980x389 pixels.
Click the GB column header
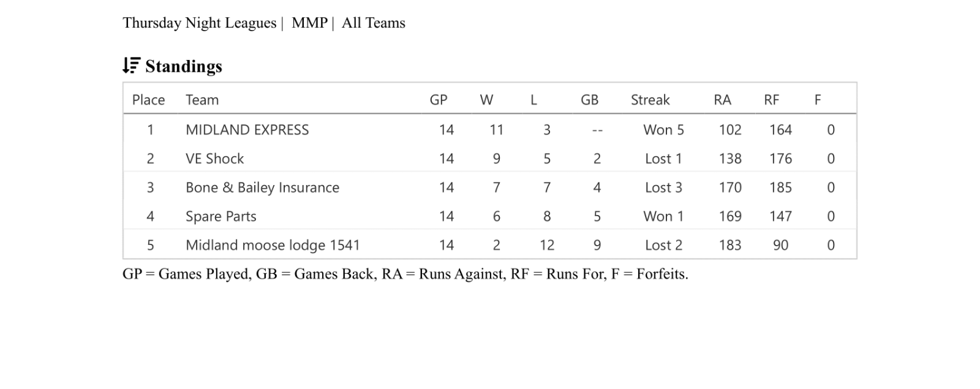click(x=589, y=100)
